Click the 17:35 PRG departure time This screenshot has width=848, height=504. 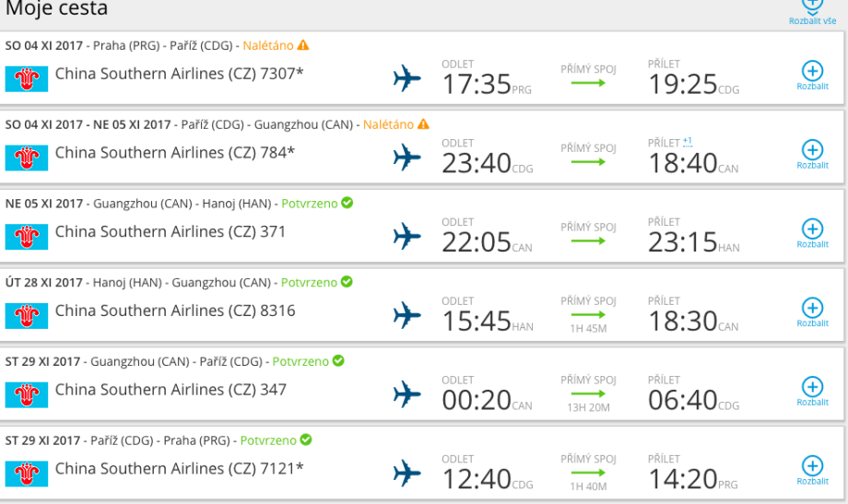pyautogui.click(x=477, y=84)
